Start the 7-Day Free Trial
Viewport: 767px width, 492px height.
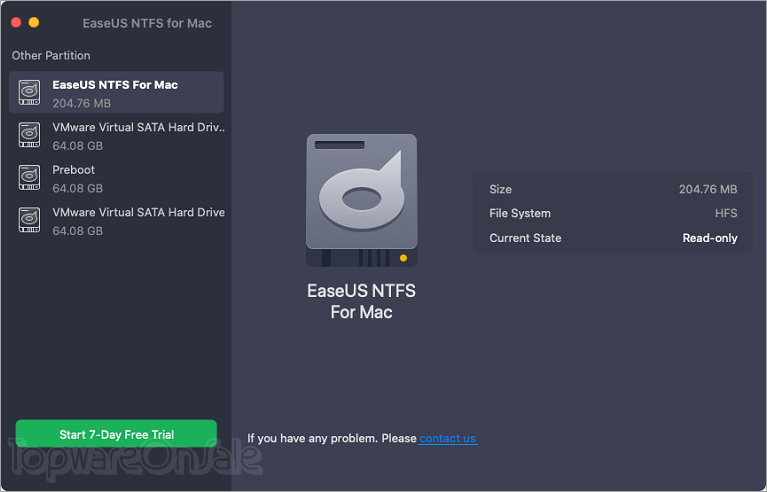tap(116, 434)
